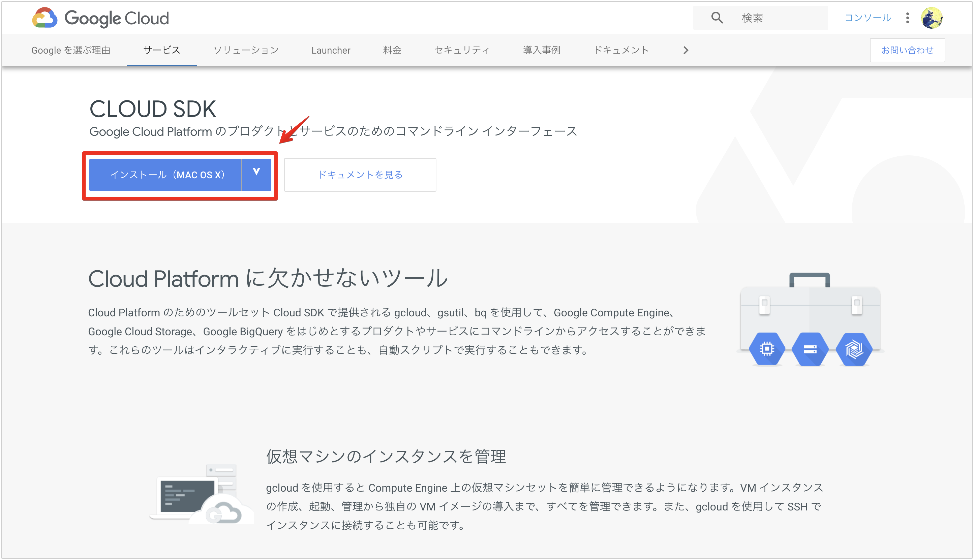Click the Compute Engine hexagon icon
Image resolution: width=974 pixels, height=560 pixels.
click(767, 349)
